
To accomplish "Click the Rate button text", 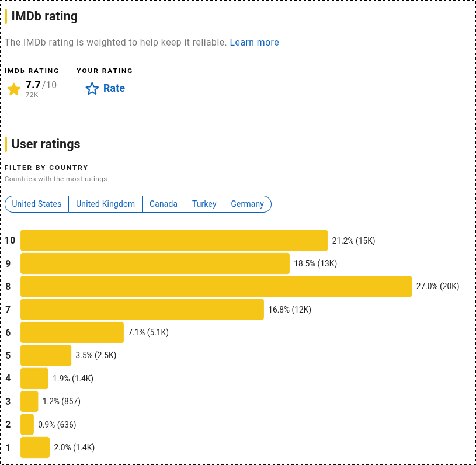I will click(x=114, y=88).
